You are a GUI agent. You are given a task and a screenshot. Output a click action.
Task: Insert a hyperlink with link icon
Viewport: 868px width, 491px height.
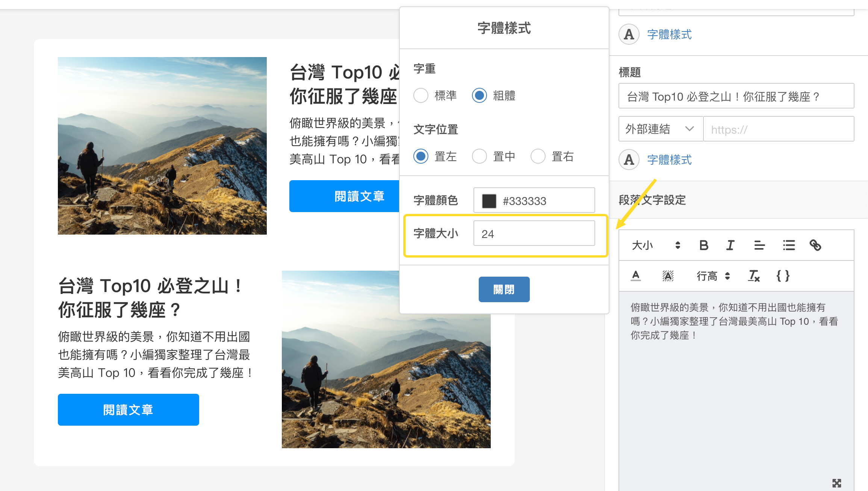(x=815, y=245)
